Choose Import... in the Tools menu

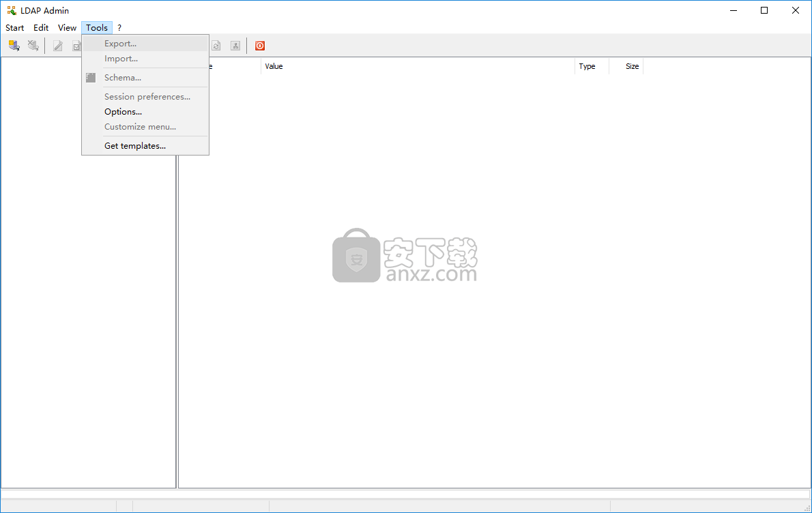pos(145,59)
